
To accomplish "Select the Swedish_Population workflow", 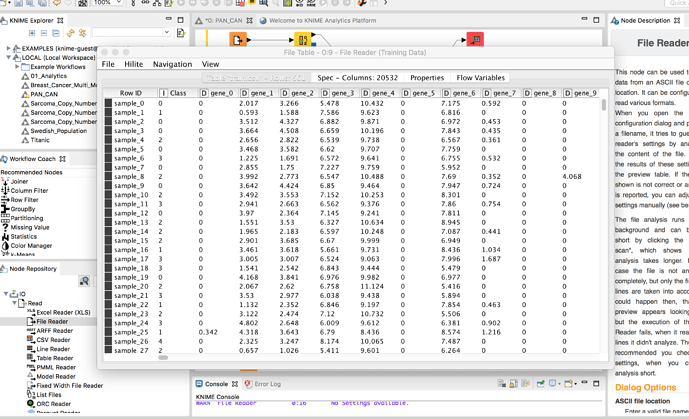I will [x=58, y=131].
